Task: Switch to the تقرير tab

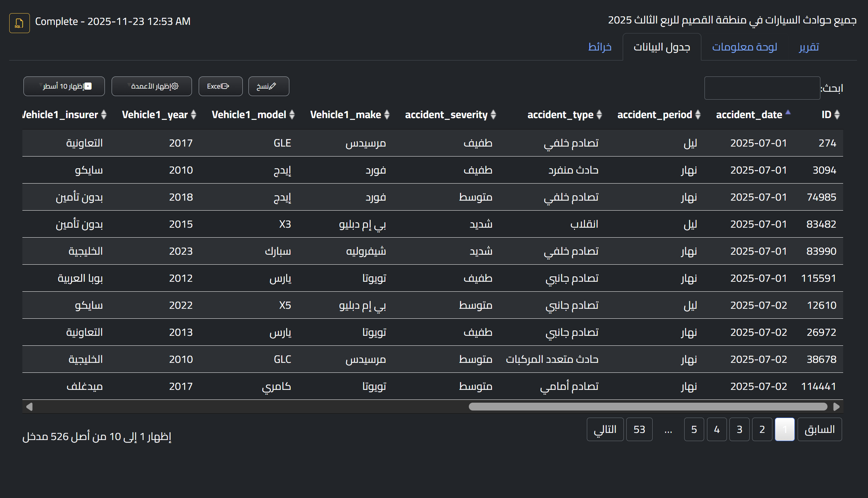Action: pyautogui.click(x=809, y=47)
